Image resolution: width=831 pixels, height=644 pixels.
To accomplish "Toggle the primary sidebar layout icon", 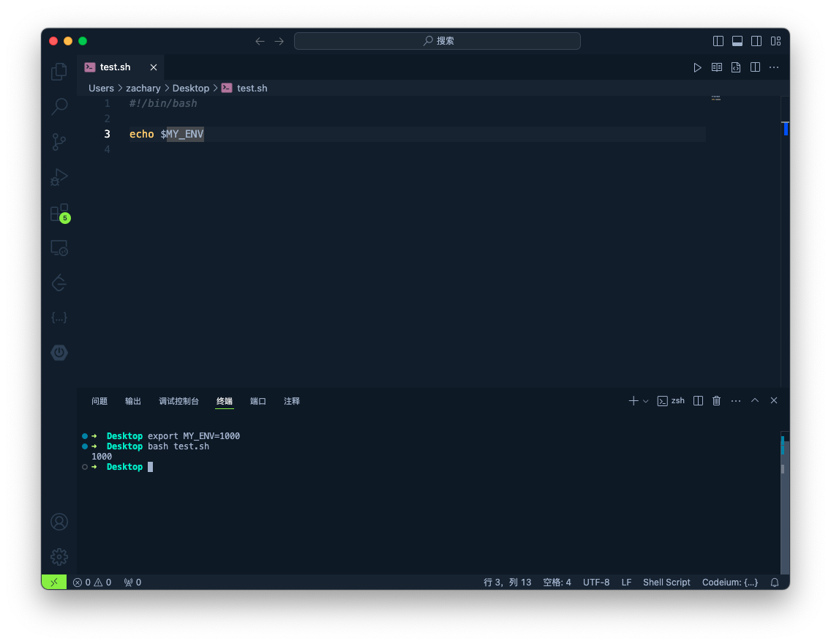I will (x=718, y=41).
